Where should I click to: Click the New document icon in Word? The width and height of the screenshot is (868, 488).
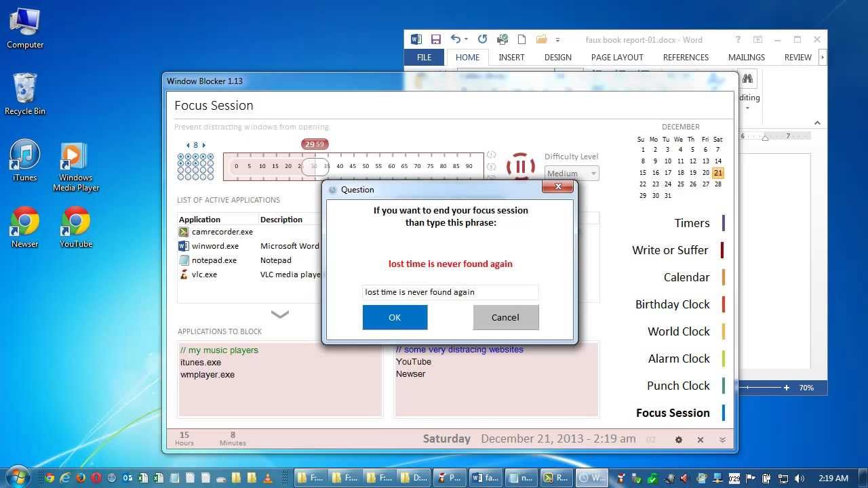pos(521,40)
